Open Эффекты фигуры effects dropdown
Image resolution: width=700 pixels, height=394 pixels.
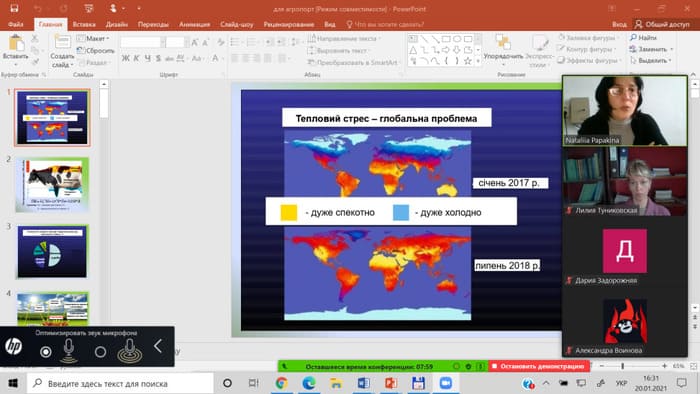pyautogui.click(x=589, y=60)
